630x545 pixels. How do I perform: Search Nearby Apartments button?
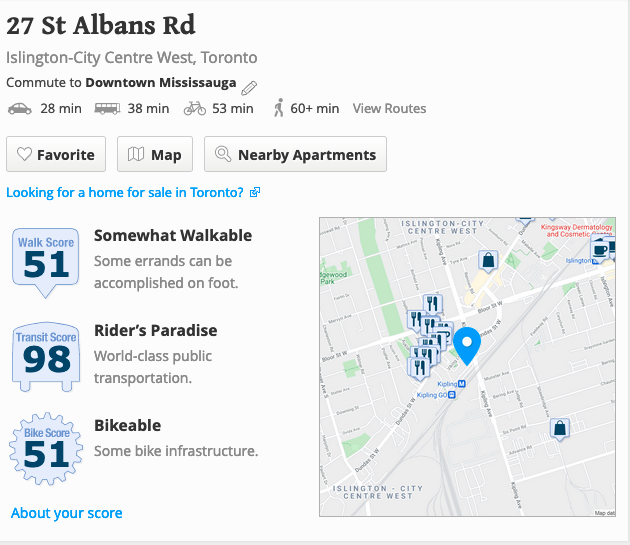tap(295, 155)
